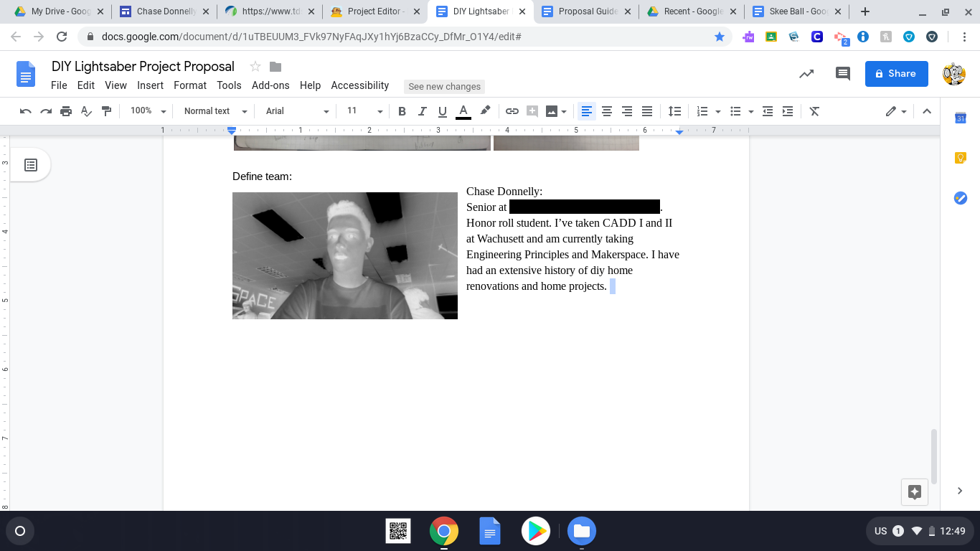980x551 pixels.
Task: Run spelling and grammar check
Action: (86, 111)
